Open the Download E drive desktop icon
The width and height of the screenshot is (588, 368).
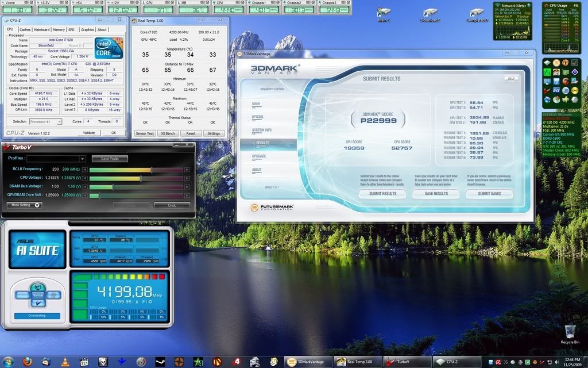[430, 14]
